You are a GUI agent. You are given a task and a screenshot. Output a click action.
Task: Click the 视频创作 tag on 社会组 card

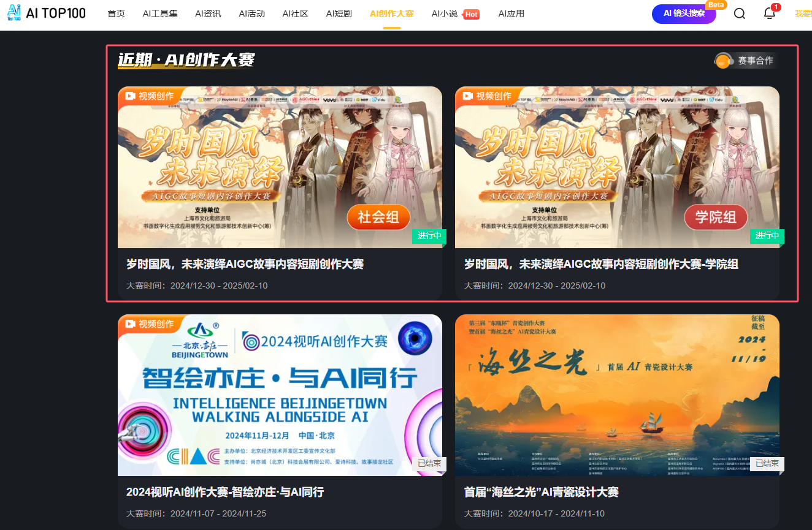coord(150,96)
